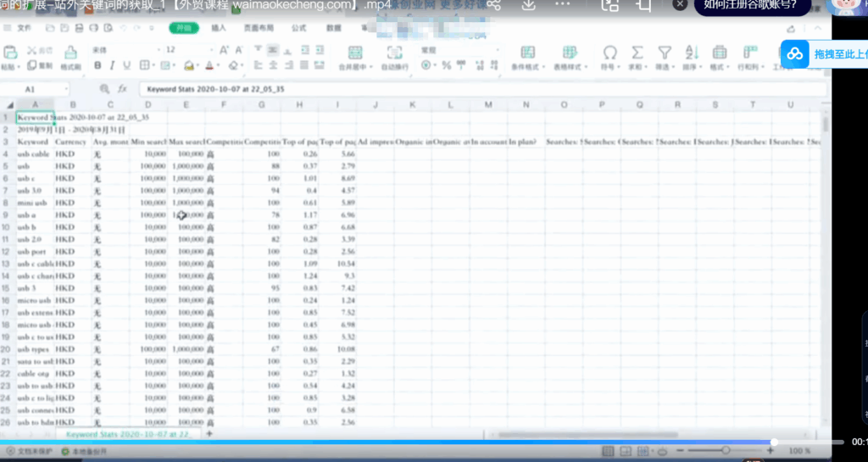Viewport: 868px width, 462px height.
Task: Open the Insert (插入) ribbon tab
Action: 219,28
